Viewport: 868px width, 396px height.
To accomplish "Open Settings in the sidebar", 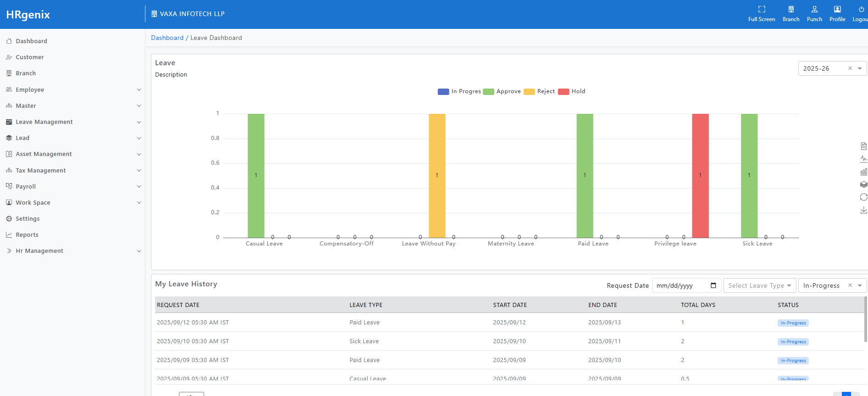I will click(28, 219).
